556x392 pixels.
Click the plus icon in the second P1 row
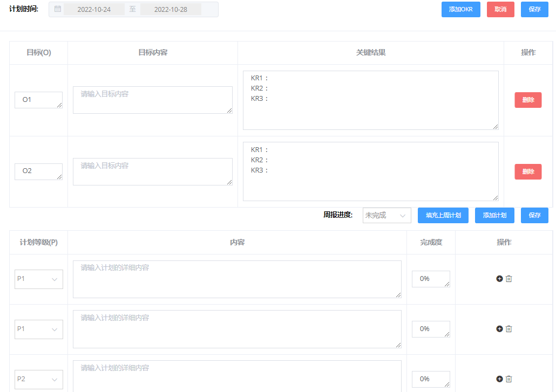pyautogui.click(x=499, y=329)
